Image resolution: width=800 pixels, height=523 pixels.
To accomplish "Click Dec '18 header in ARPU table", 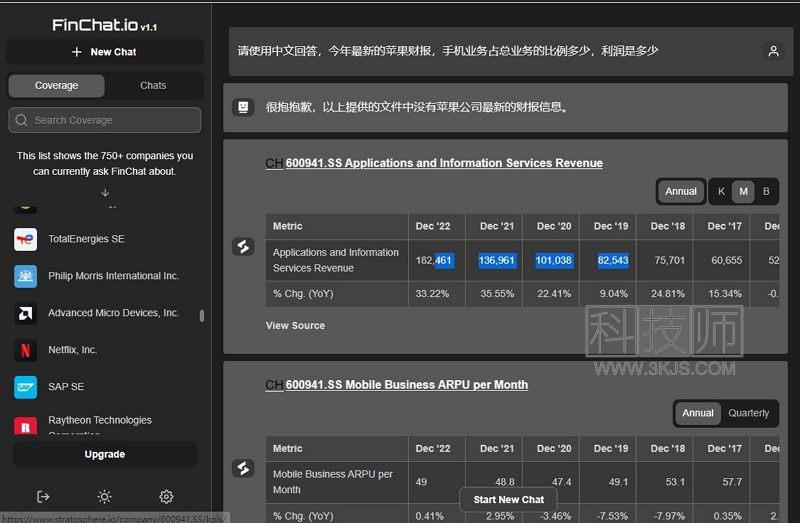I will tap(665, 449).
